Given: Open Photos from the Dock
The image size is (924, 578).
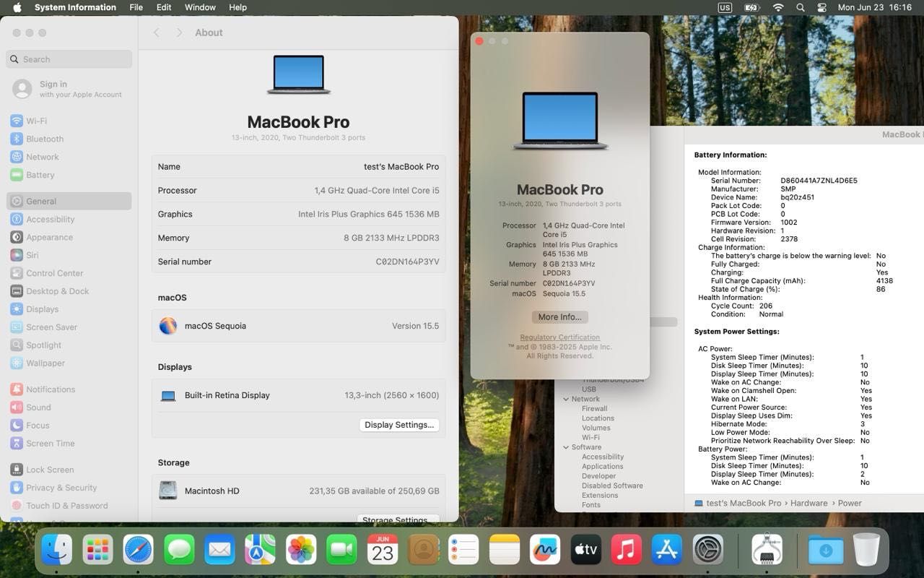Looking at the screenshot, I should coord(301,550).
